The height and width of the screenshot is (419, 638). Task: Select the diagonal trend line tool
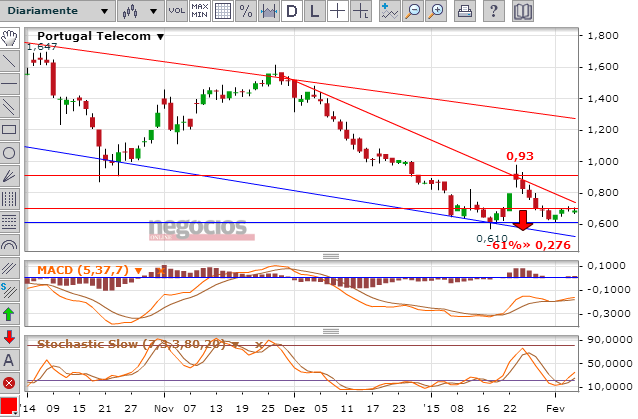click(9, 61)
